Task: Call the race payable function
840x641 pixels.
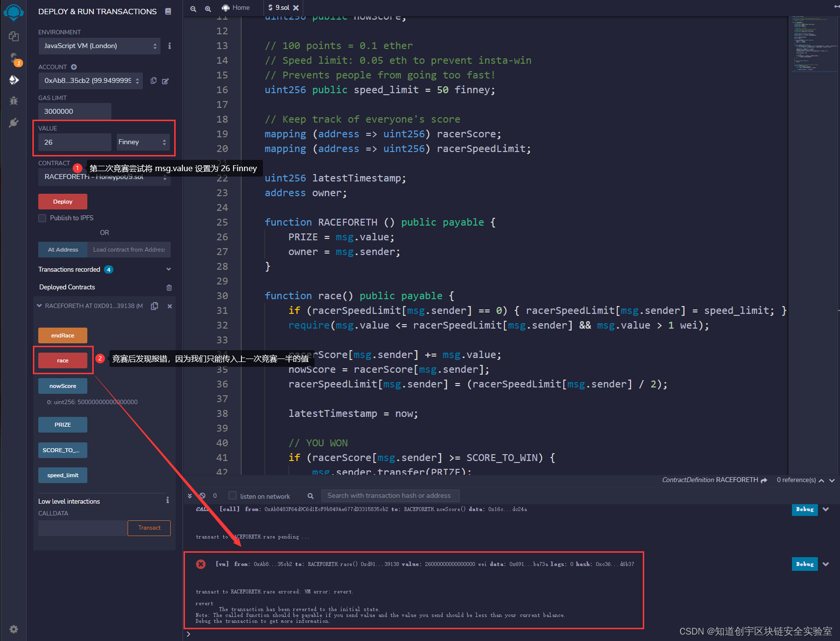Action: 63,360
